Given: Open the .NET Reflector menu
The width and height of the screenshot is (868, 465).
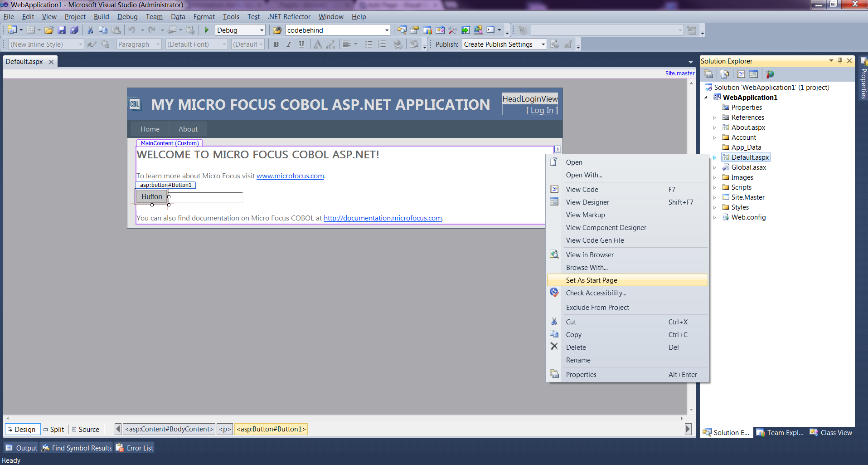Looking at the screenshot, I should coord(289,17).
